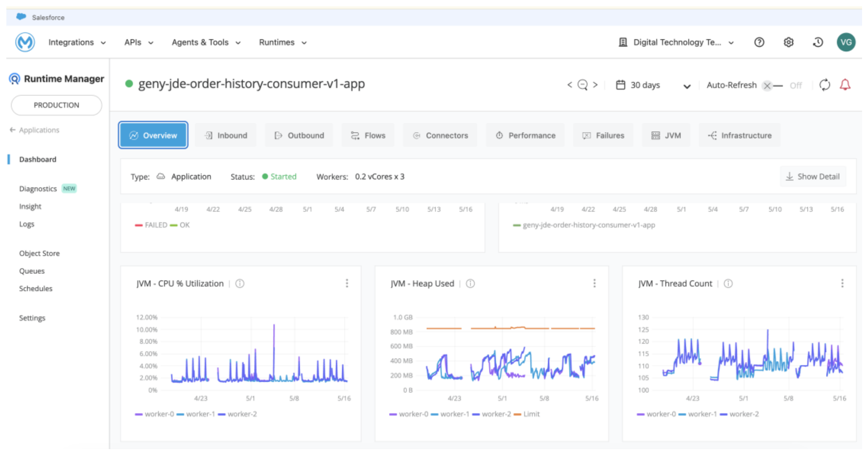
Task: Select the Overview tab
Action: (x=153, y=135)
